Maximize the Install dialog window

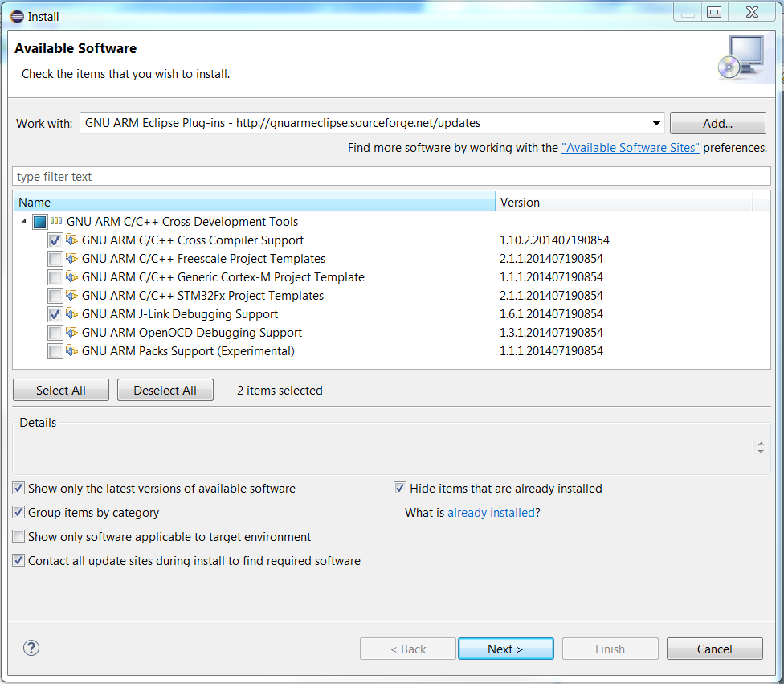click(714, 12)
